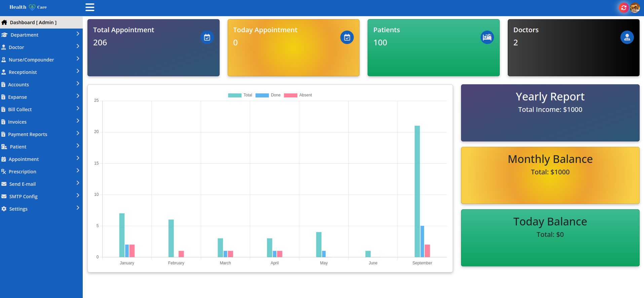The height and width of the screenshot is (298, 644).
Task: Click the Payment Reports icon
Action: [x=3, y=134]
